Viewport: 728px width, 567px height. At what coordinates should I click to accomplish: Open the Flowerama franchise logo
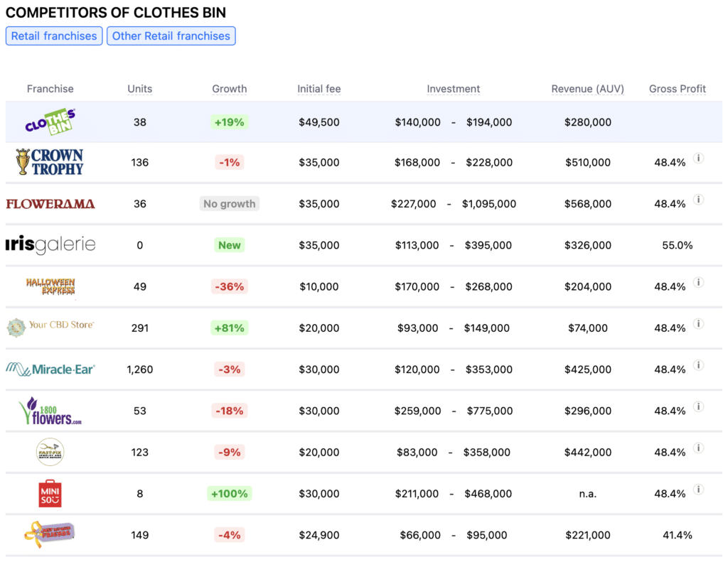point(50,204)
